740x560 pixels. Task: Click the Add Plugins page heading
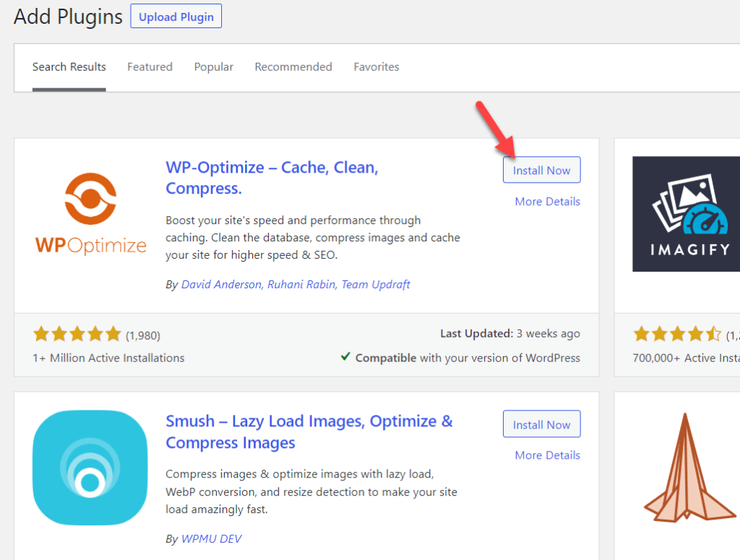click(x=68, y=17)
